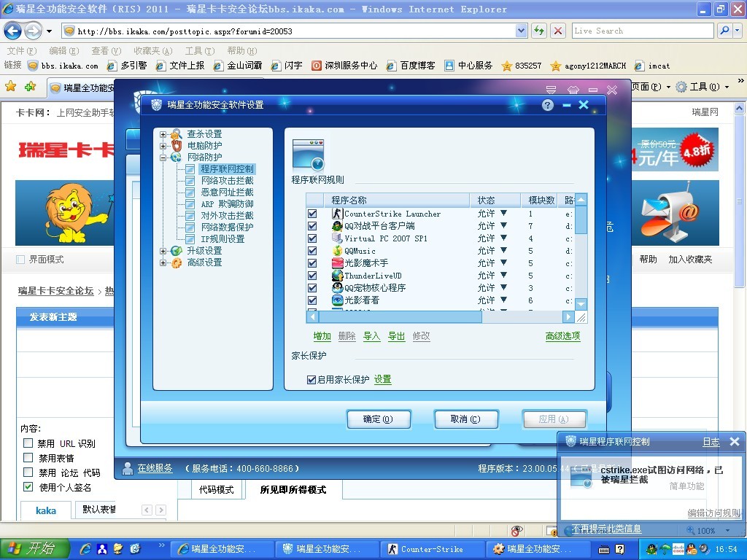Click the 光影看看 eye icon
The width and height of the screenshot is (747, 560).
[337, 300]
